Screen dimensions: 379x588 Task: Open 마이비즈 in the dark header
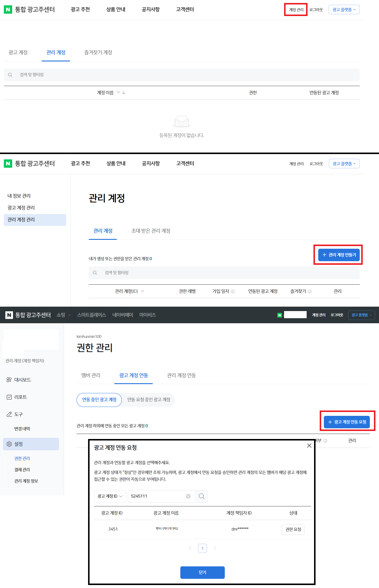pos(148,315)
